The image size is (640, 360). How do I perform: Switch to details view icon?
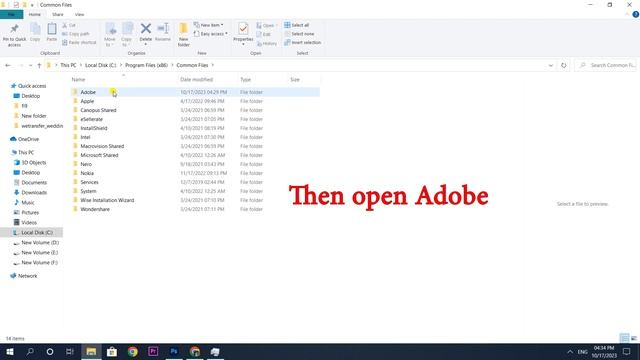624,338
